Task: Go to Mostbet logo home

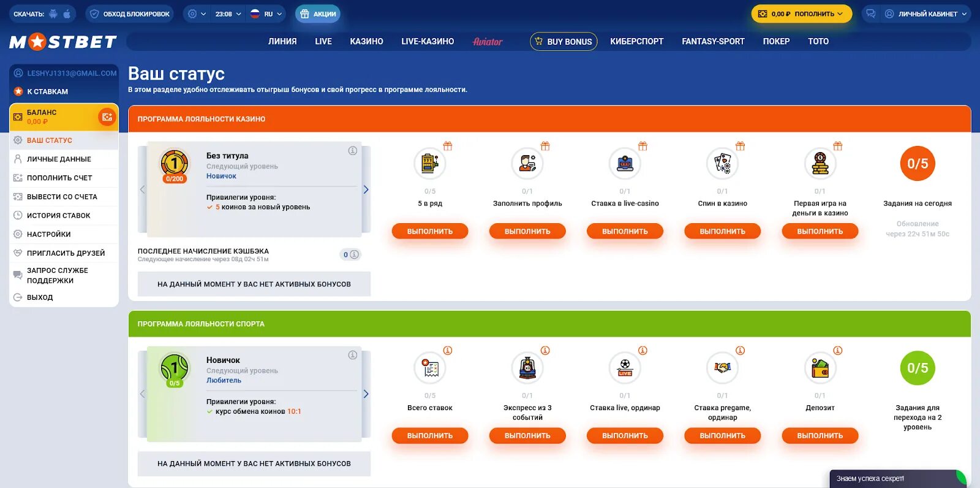Action: [63, 42]
